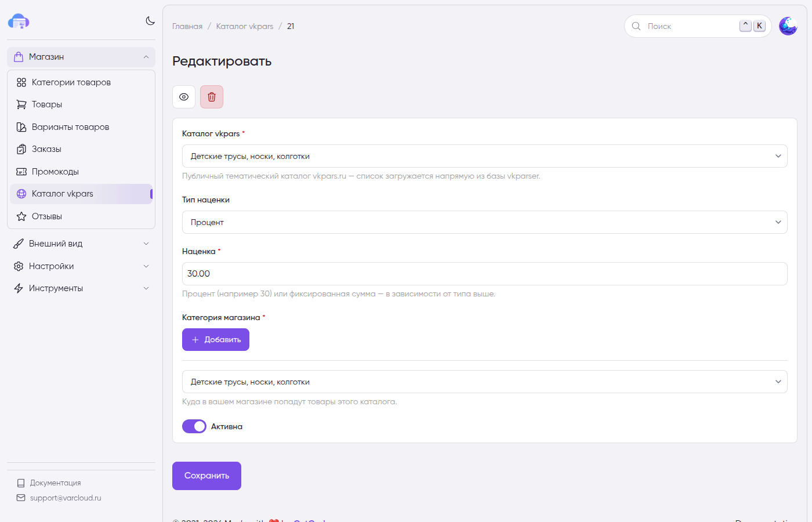Expand the Внешний вид menu

coord(81,244)
